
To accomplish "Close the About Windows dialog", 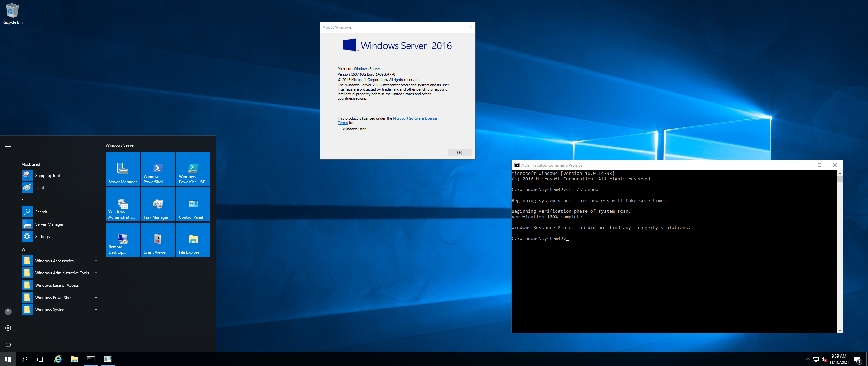I will pyautogui.click(x=470, y=27).
